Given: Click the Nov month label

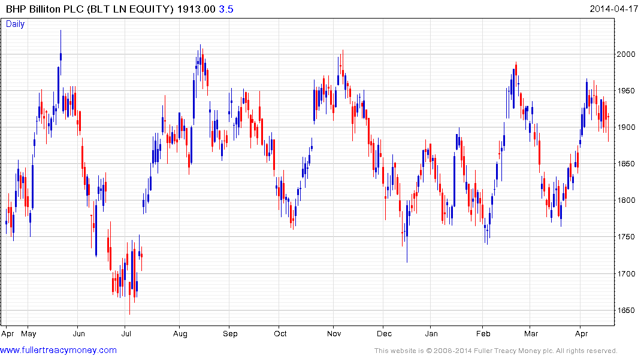Looking at the screenshot, I should [334, 333].
